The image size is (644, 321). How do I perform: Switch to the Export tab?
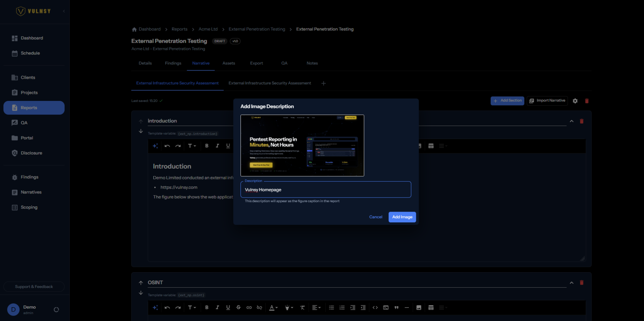click(x=256, y=63)
